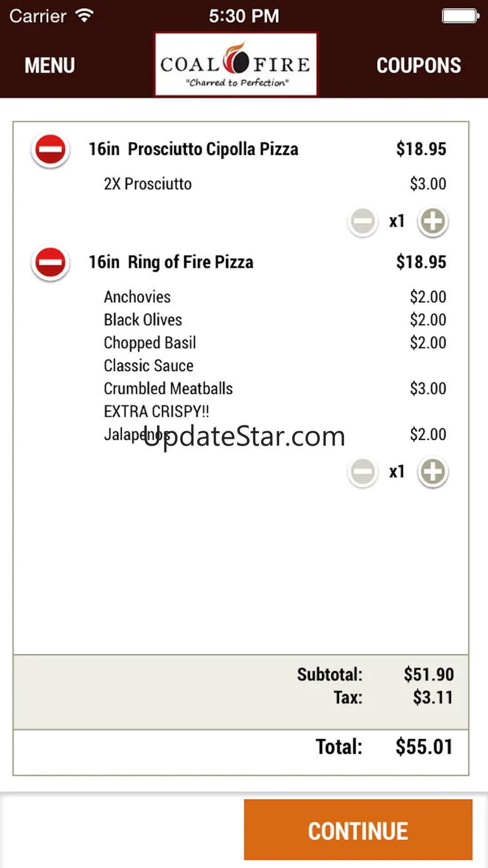Increase Ring of Fire Pizza quantity
Screen dimensions: 488x868
pos(433,472)
